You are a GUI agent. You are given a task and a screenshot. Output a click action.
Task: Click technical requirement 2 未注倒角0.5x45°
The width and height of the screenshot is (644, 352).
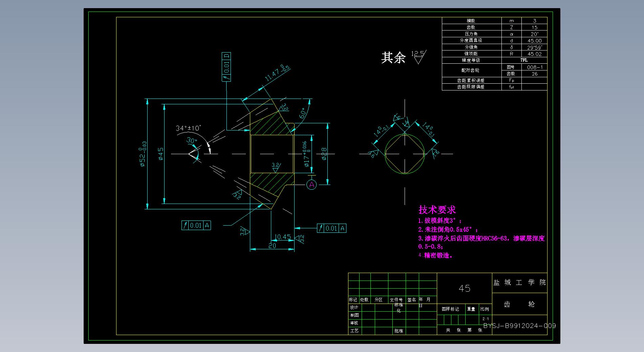point(448,229)
